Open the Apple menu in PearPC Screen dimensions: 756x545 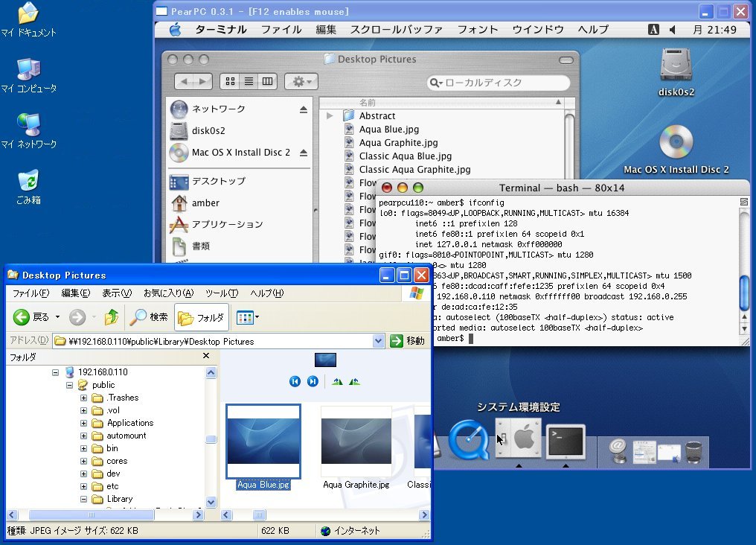[x=176, y=30]
